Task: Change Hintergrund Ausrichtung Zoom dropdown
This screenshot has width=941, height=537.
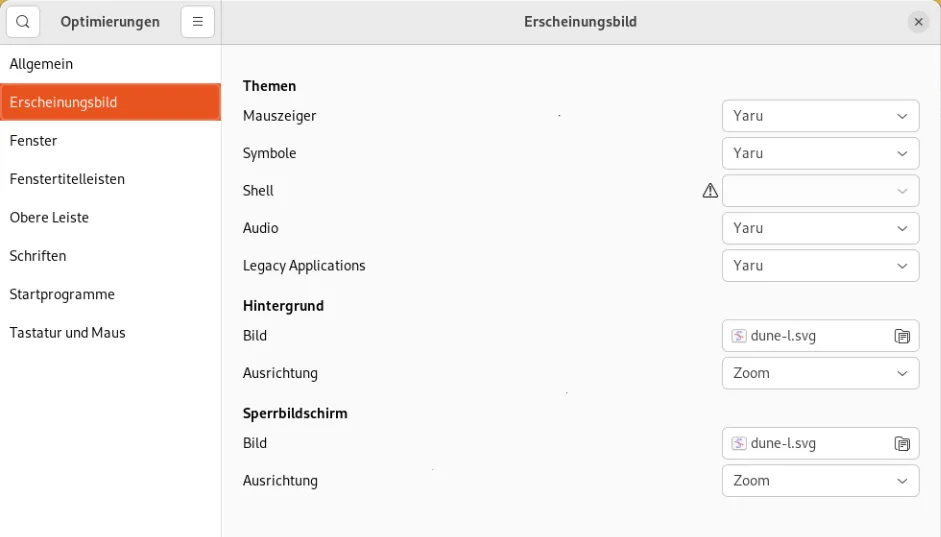Action: [820, 373]
